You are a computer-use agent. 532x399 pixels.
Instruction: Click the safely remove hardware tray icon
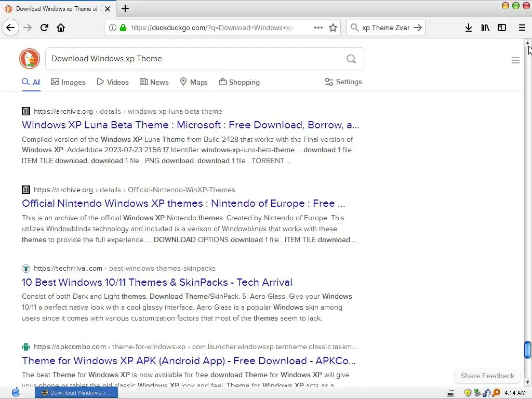pos(477,393)
